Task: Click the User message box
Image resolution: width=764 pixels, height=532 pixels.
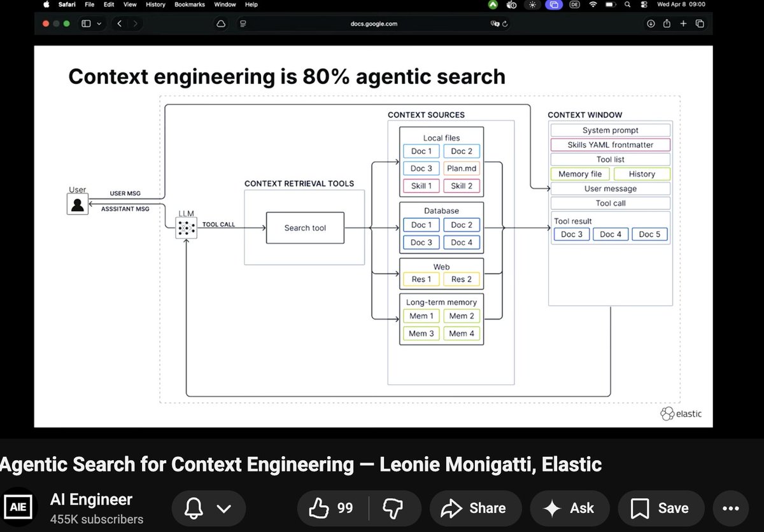Action: 610,188
